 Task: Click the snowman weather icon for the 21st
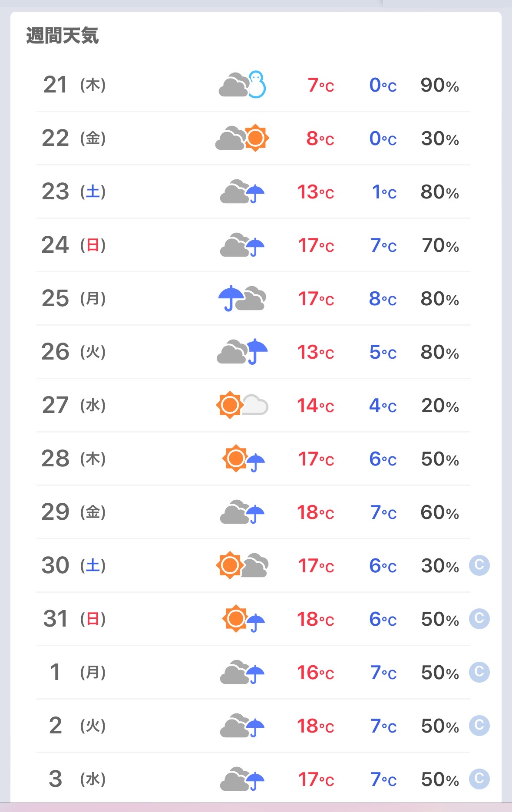[242, 84]
